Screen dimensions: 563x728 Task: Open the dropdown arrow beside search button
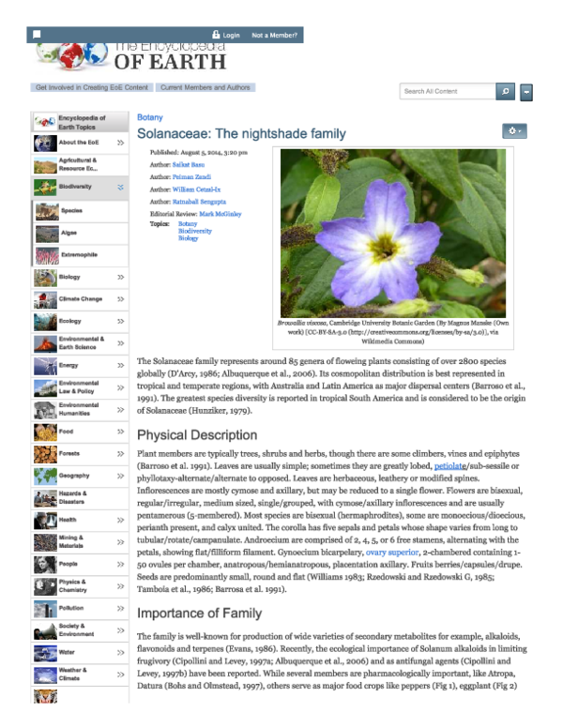click(525, 92)
